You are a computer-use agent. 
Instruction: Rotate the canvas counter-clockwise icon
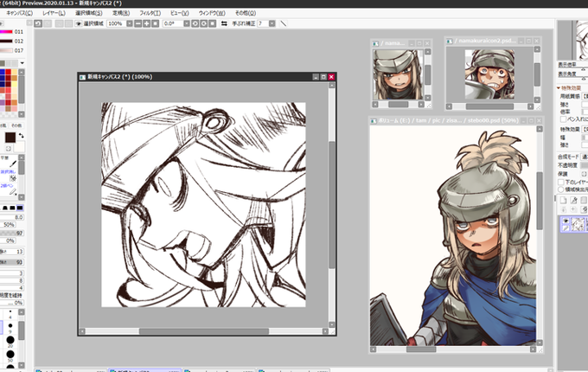pyautogui.click(x=195, y=23)
